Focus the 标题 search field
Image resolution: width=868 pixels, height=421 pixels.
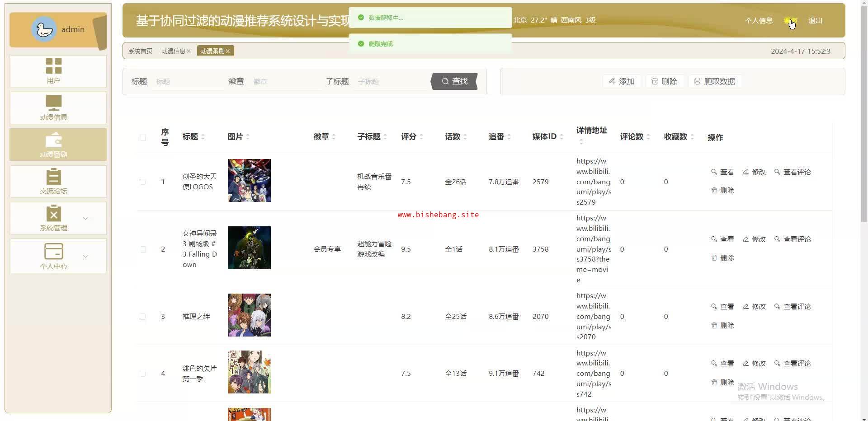(x=188, y=82)
